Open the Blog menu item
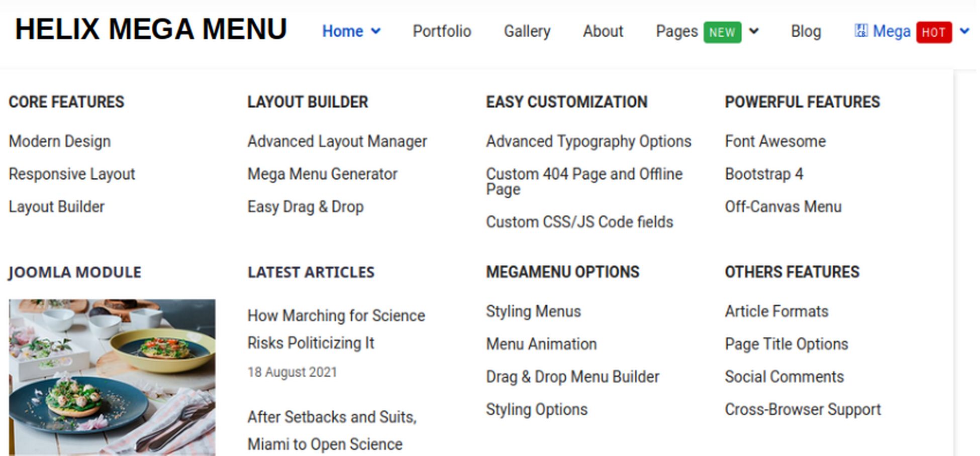 pyautogui.click(x=806, y=31)
